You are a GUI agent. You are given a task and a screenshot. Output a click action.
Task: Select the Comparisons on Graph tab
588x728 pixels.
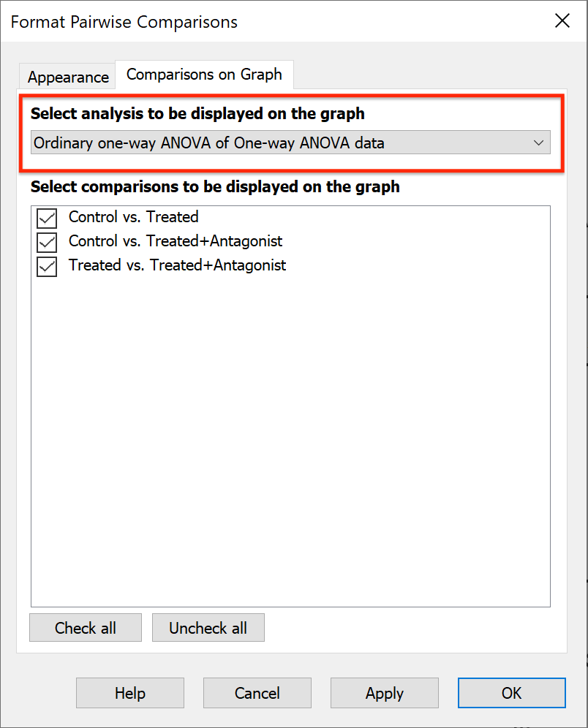point(203,74)
